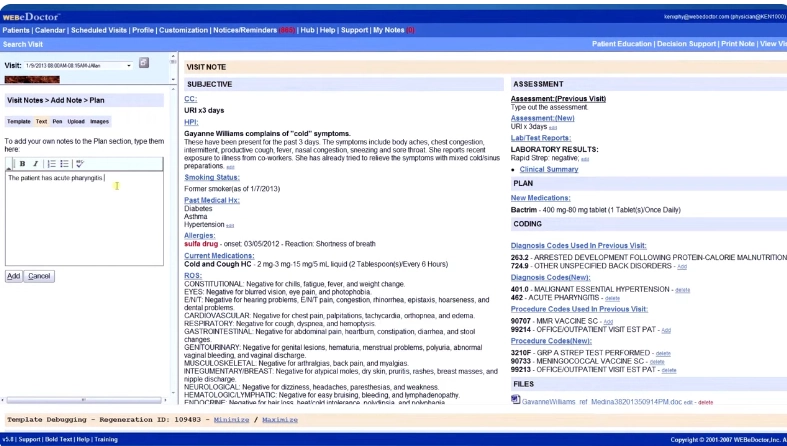
Task: Switch to the Template tab
Action: 19,121
